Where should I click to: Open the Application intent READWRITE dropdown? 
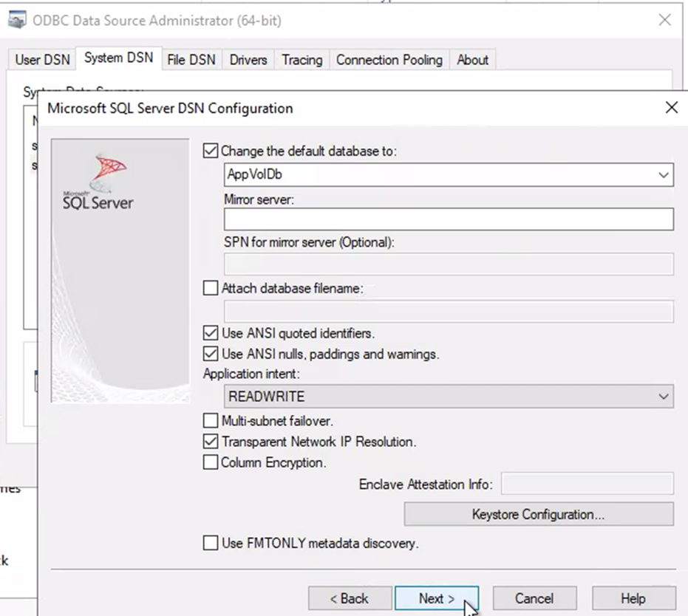pos(663,397)
